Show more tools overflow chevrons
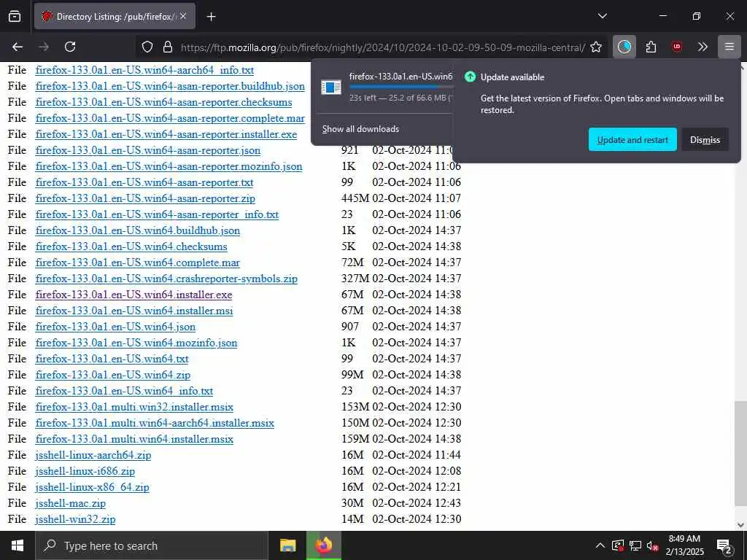 (703, 47)
